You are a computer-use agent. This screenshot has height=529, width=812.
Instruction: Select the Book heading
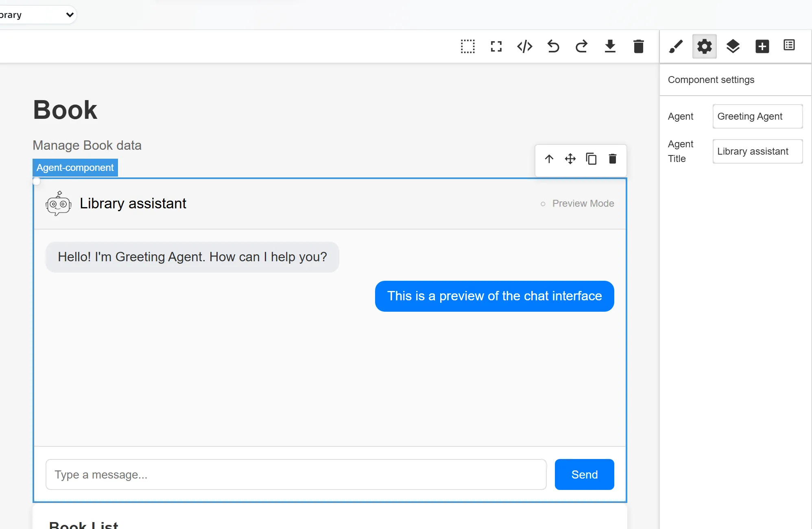point(65,110)
